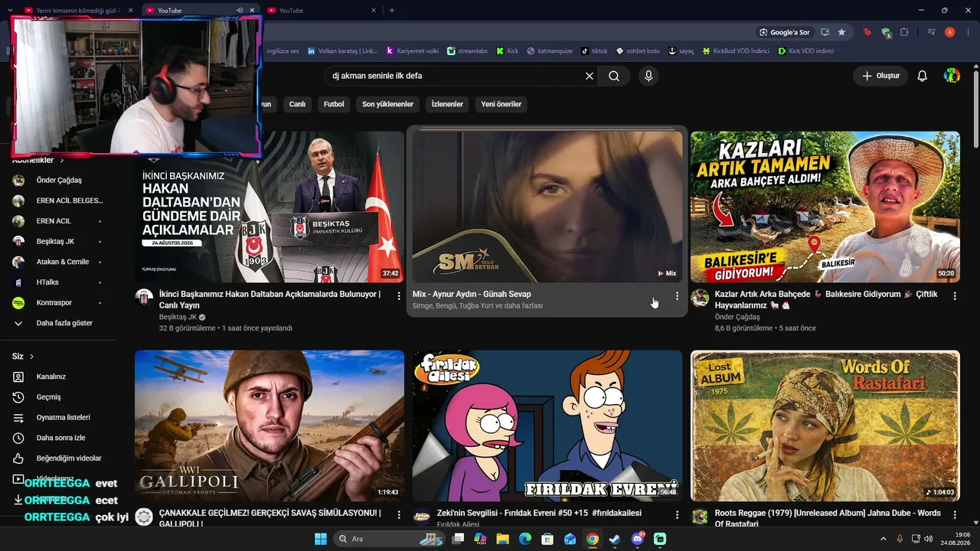The image size is (980, 551).
Task: Open Steam from the taskbar
Action: coord(614,539)
